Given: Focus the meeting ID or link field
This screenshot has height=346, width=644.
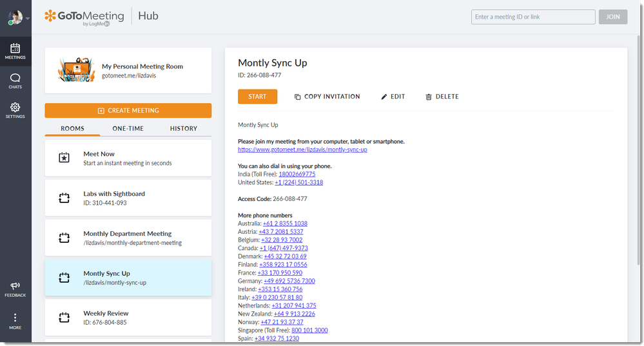Looking at the screenshot, I should [x=533, y=17].
